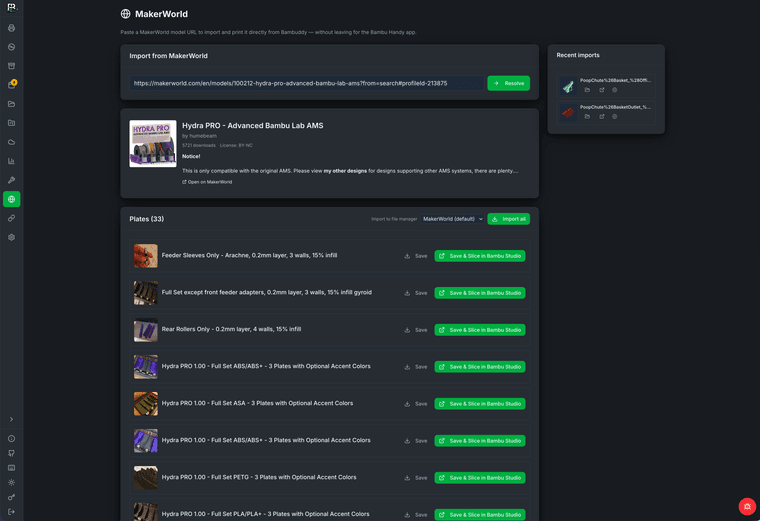Click the folder icon under the first recent import

[x=587, y=90]
